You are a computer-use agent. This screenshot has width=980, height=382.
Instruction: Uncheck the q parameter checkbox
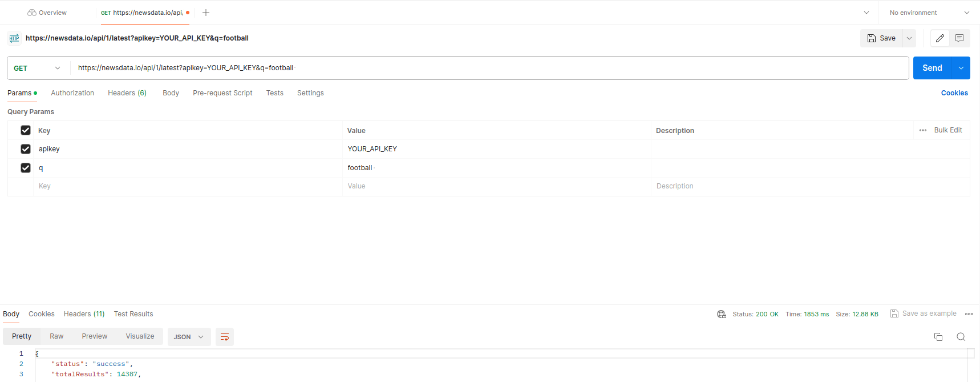(26, 168)
